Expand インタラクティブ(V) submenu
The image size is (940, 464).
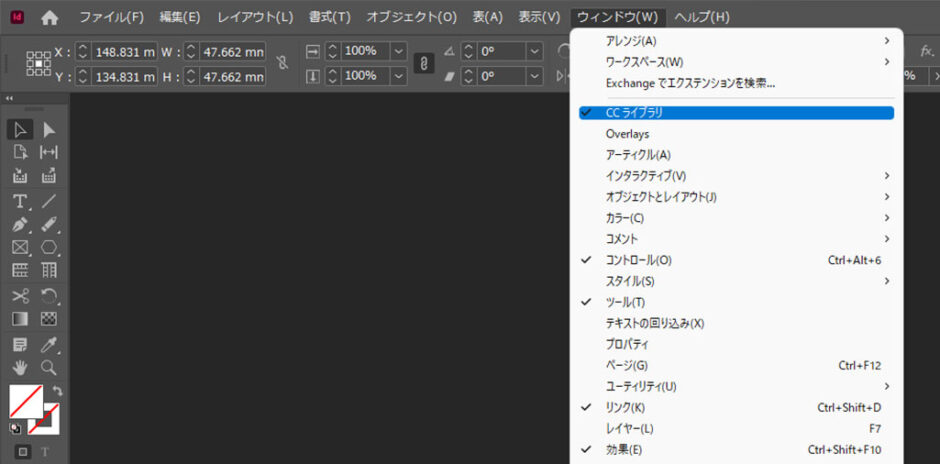pos(736,176)
